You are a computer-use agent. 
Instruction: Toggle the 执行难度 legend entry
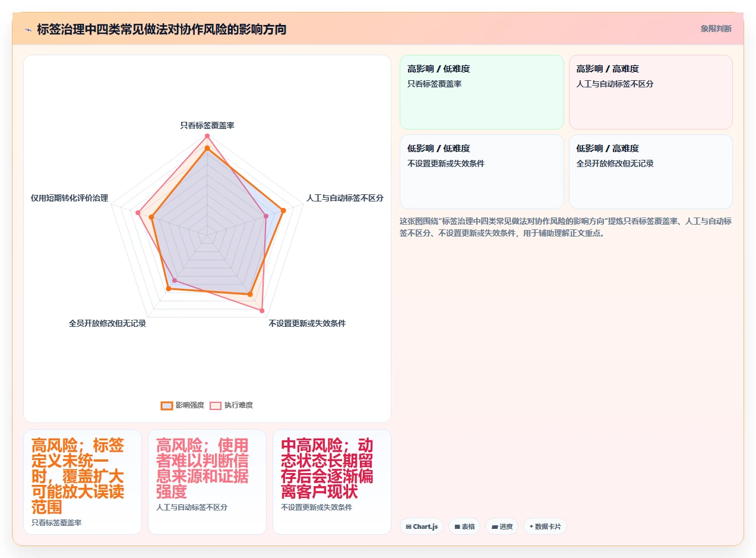click(x=231, y=405)
